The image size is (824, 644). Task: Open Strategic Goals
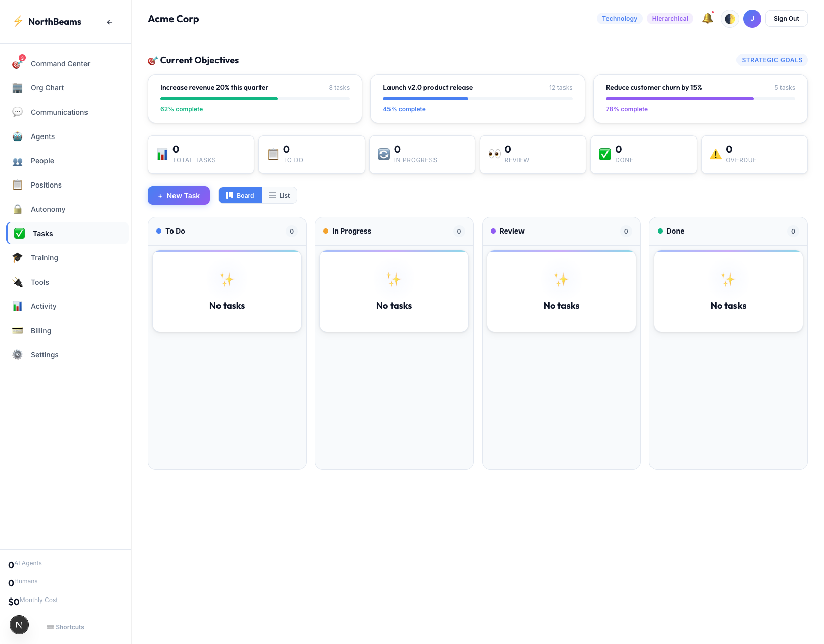(x=771, y=60)
